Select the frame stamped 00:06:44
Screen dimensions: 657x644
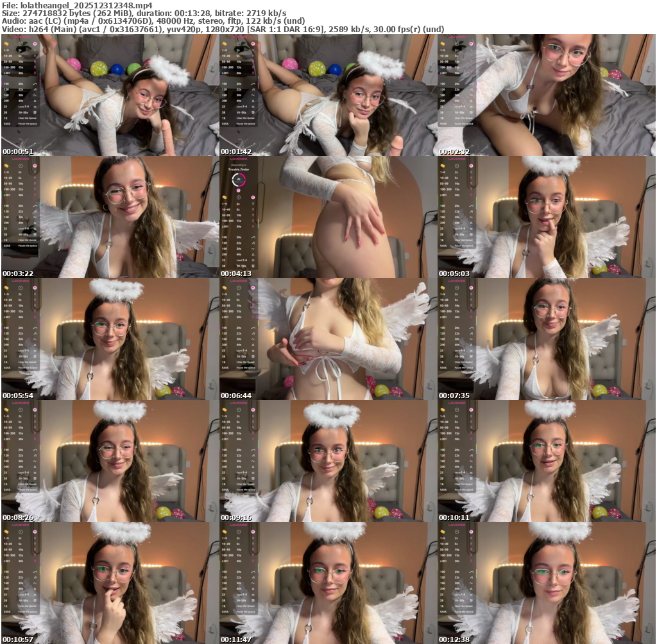click(x=328, y=339)
